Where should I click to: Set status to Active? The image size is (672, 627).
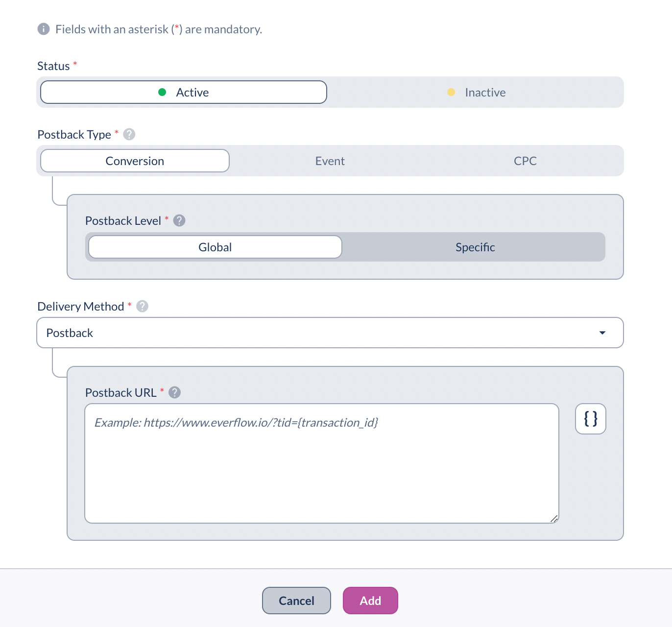click(184, 92)
